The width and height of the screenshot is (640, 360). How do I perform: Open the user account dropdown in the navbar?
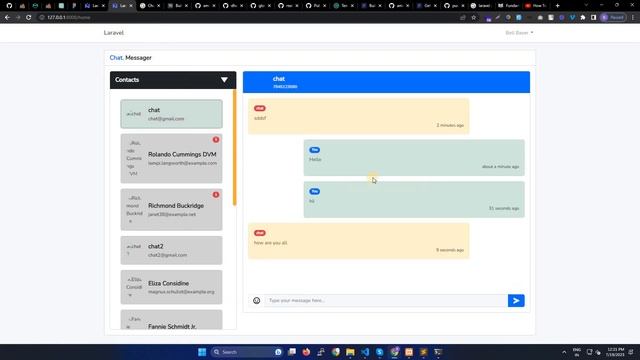tap(519, 33)
